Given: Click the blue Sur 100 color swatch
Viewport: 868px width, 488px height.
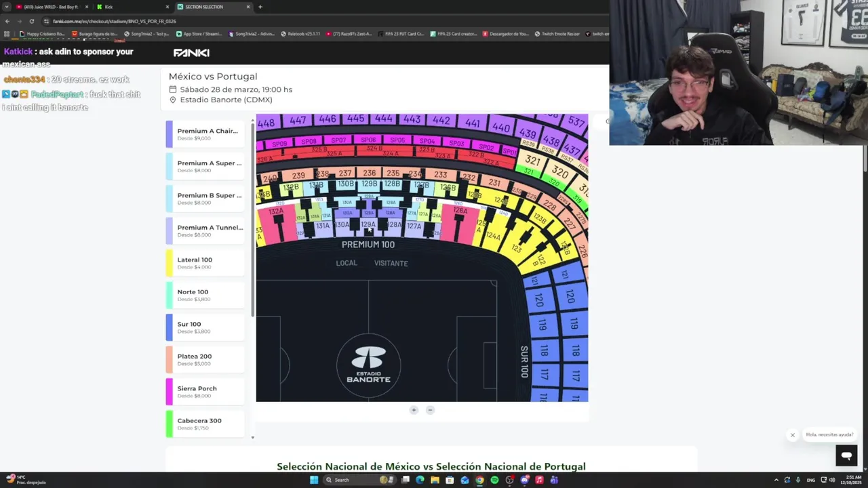Looking at the screenshot, I should [x=170, y=327].
